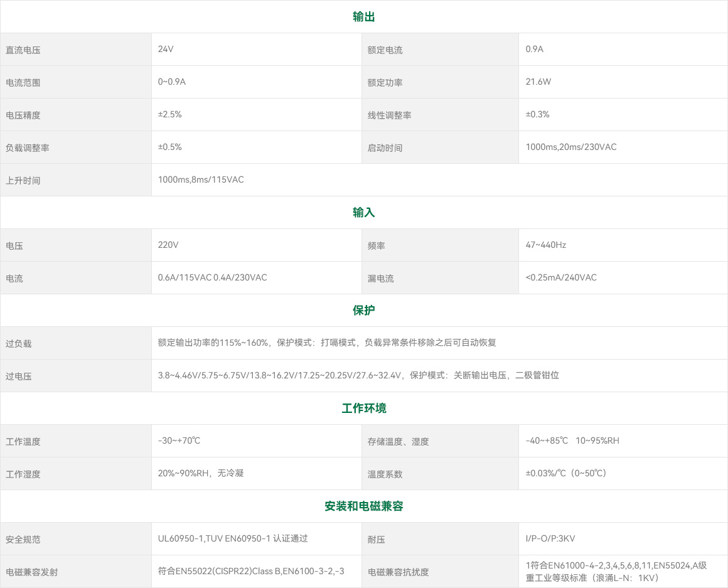Select the 直流电压 label cell

tap(23, 50)
